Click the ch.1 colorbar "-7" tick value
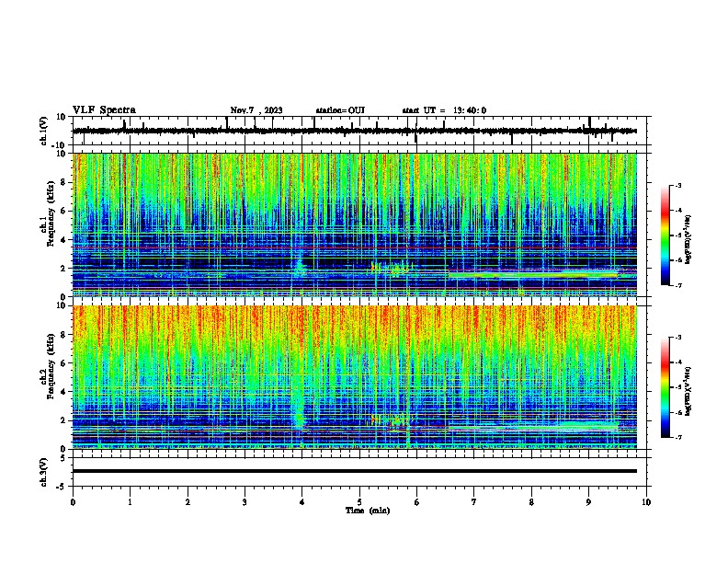Image resolution: width=728 pixels, height=563 pixels. [677, 285]
